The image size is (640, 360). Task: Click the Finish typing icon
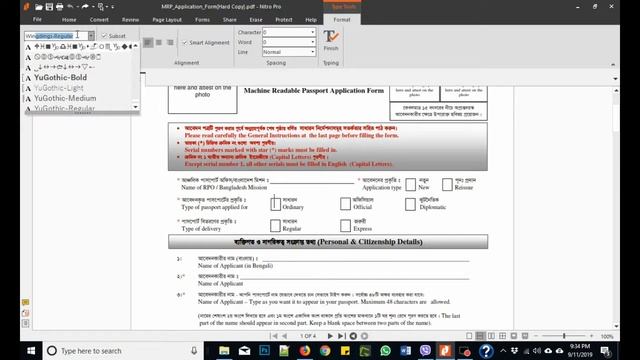[x=331, y=40]
